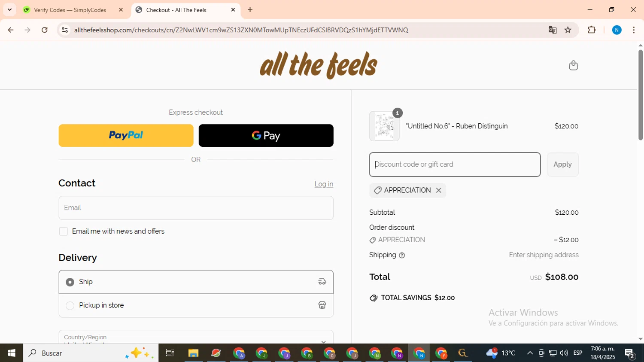Viewport: 644px width, 362px height.
Task: Open the network icon in system tray
Action: tap(553, 353)
